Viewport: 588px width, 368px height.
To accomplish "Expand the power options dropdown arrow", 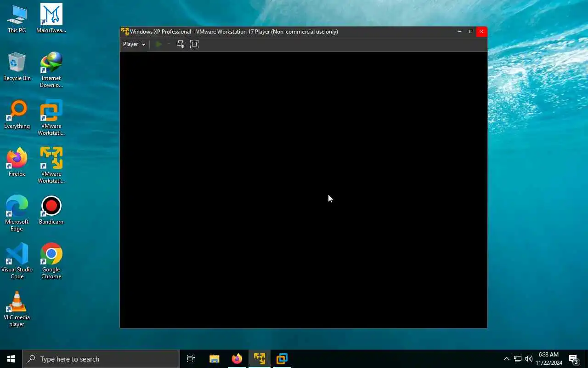I will pos(169,44).
